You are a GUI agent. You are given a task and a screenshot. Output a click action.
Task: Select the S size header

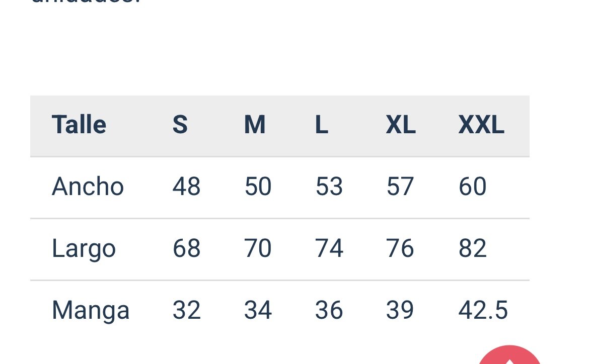tap(180, 125)
